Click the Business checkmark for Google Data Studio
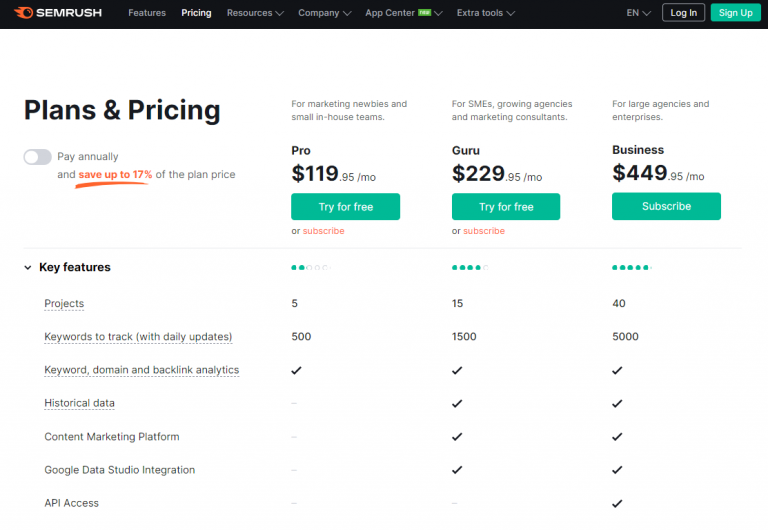The width and height of the screenshot is (768, 530). (617, 470)
